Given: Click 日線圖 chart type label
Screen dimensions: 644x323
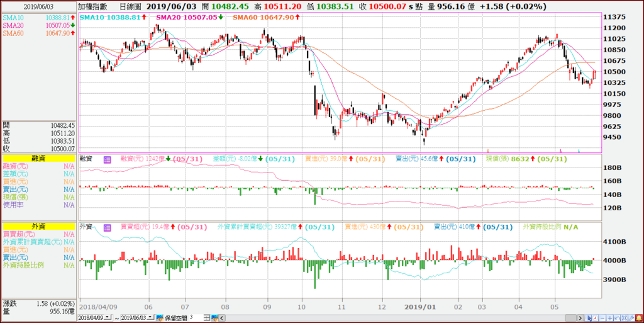Looking at the screenshot, I should (x=131, y=6).
